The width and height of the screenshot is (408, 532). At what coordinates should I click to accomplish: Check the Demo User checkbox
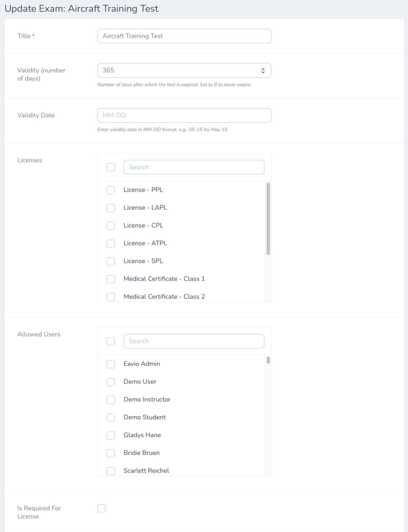point(111,382)
